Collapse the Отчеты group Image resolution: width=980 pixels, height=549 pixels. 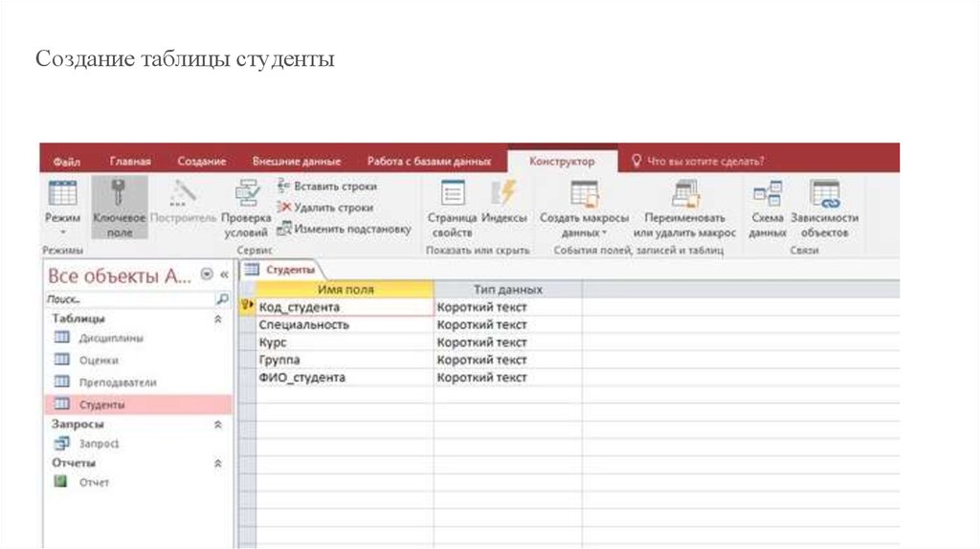click(x=217, y=463)
